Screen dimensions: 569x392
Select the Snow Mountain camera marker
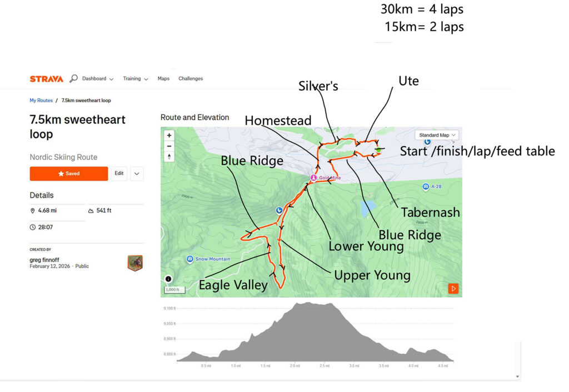[190, 259]
